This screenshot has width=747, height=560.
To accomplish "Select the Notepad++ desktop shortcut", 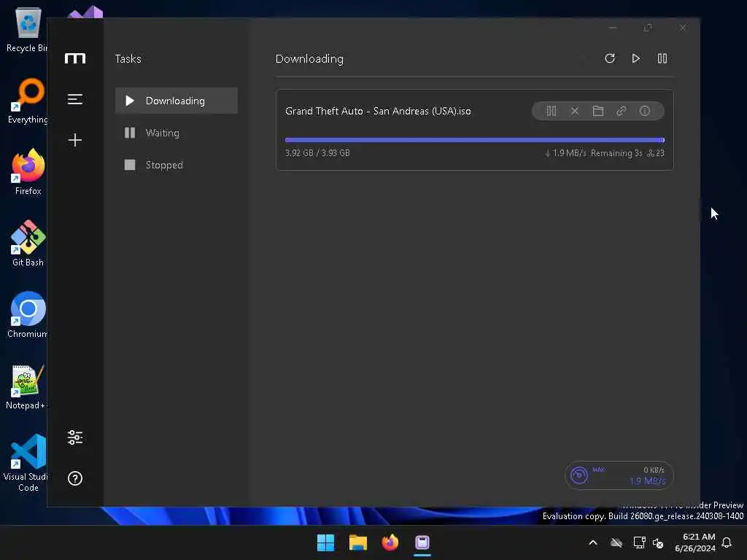I will click(x=27, y=387).
